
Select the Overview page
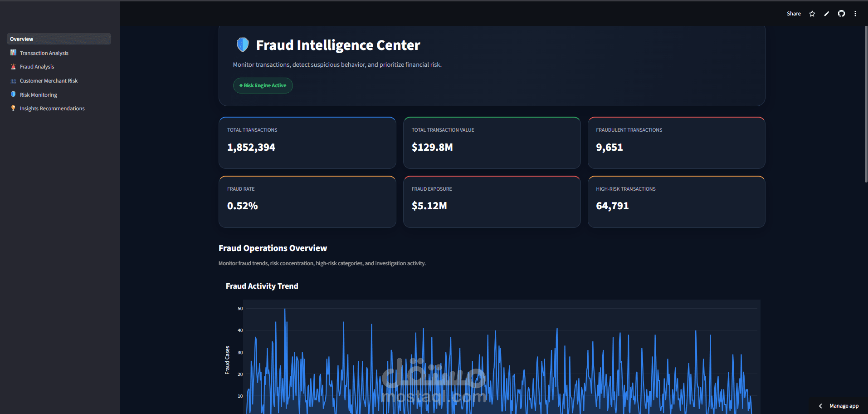click(x=59, y=39)
